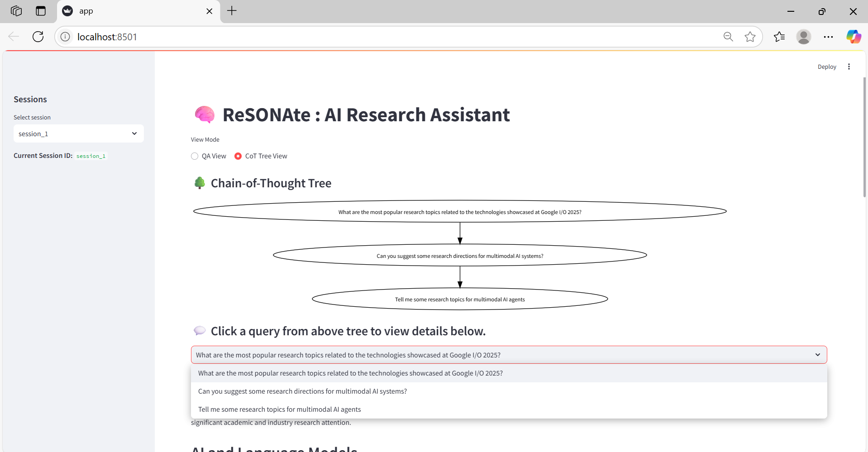Click the session_1 session ID code
The image size is (868, 452).
[91, 156]
